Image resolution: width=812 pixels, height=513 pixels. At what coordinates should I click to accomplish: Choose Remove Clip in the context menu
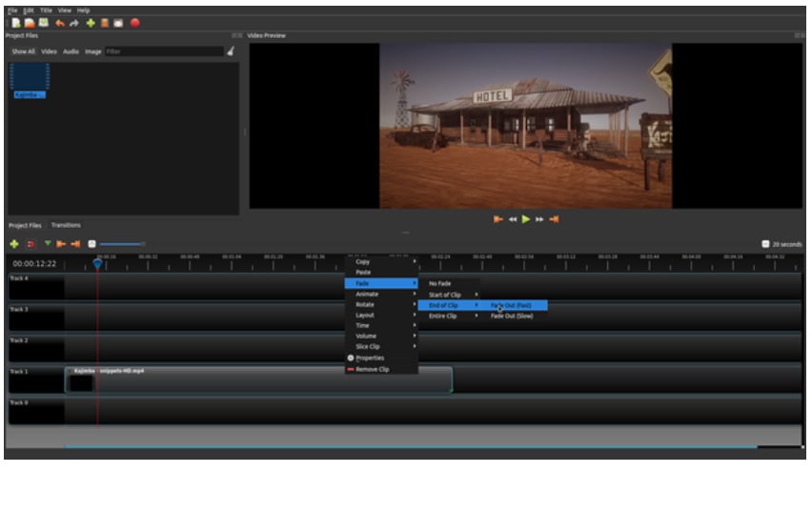381,369
